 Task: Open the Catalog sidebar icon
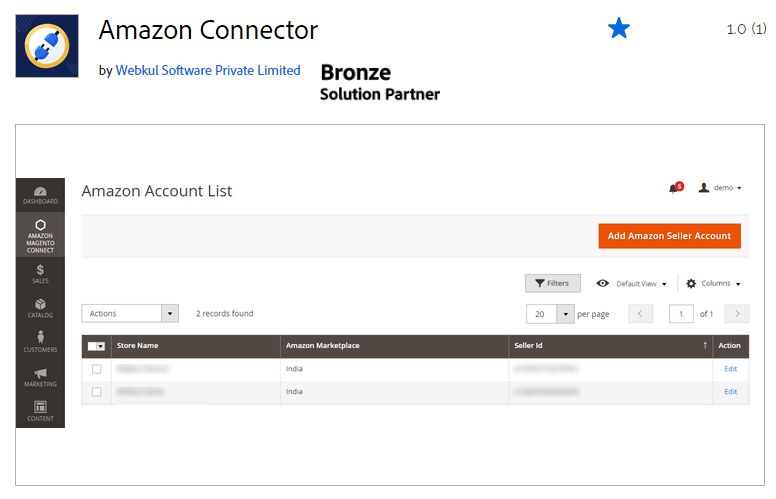coord(40,308)
